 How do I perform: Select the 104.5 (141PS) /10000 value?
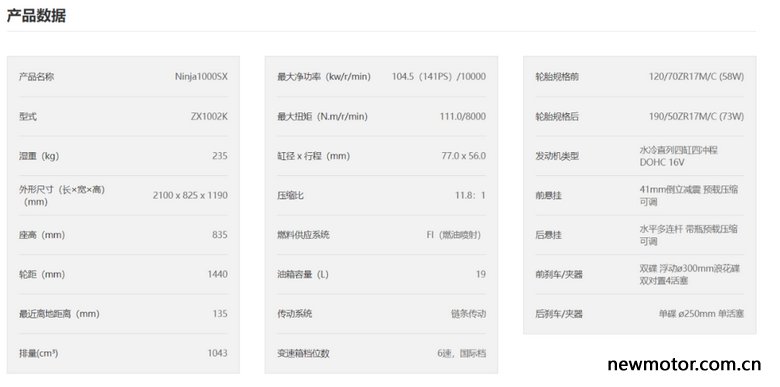tap(439, 77)
